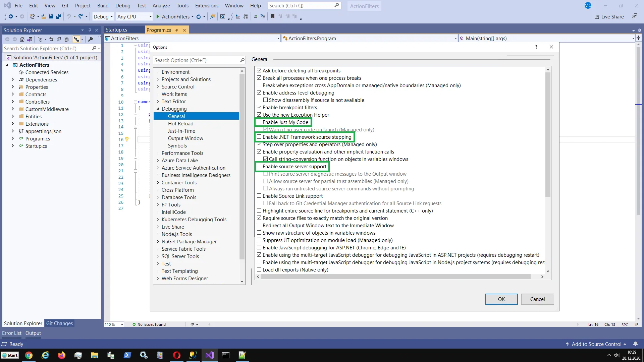644x362 pixels.
Task: Click the OK button
Action: [501, 299]
